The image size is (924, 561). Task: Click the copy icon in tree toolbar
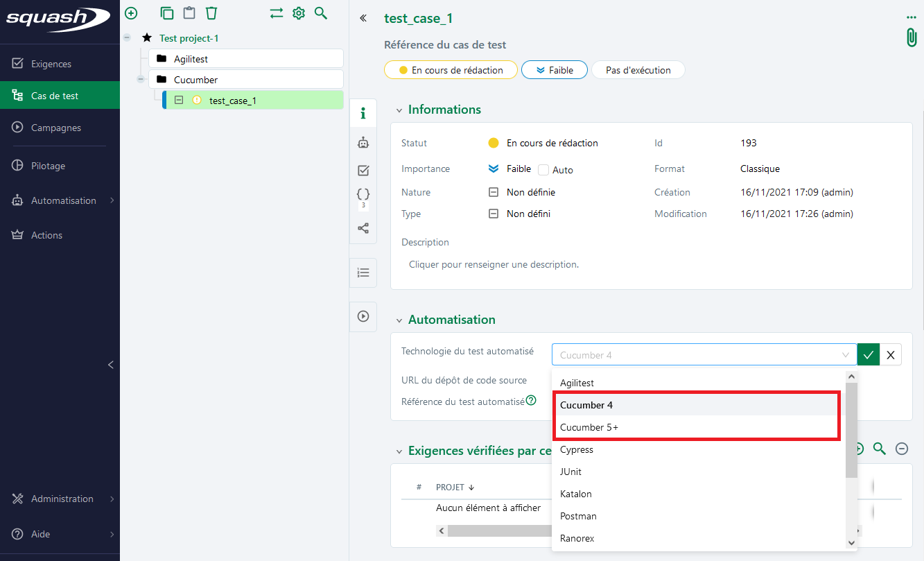(167, 13)
